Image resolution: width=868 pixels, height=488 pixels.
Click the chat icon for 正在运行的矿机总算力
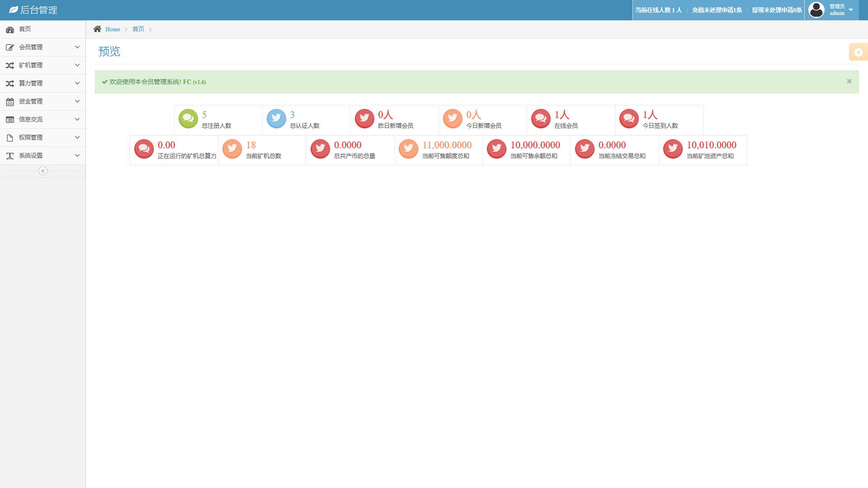144,149
